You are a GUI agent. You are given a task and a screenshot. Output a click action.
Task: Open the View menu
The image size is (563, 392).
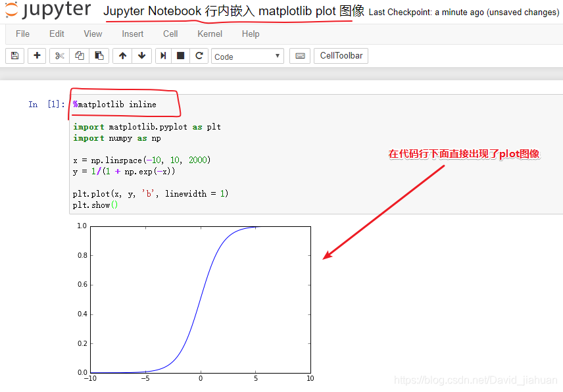[93, 34]
